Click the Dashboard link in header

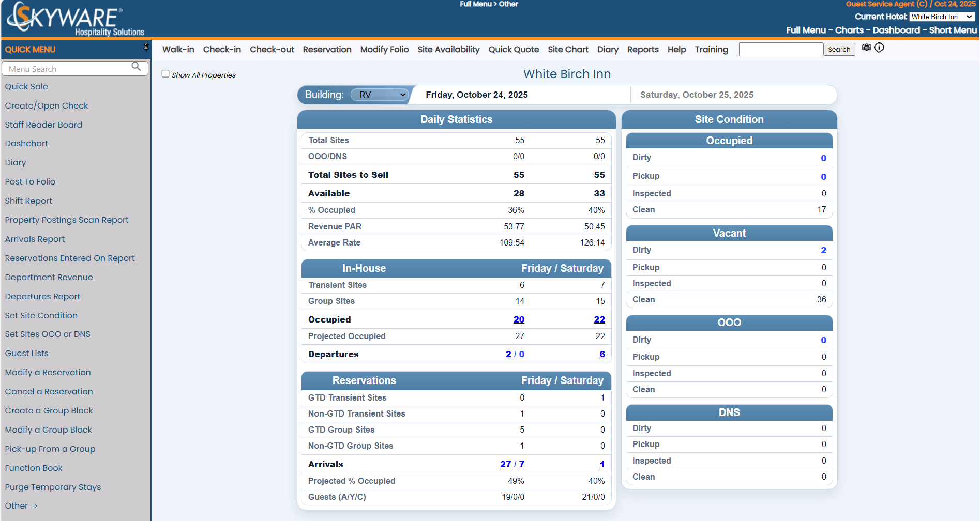(x=896, y=30)
